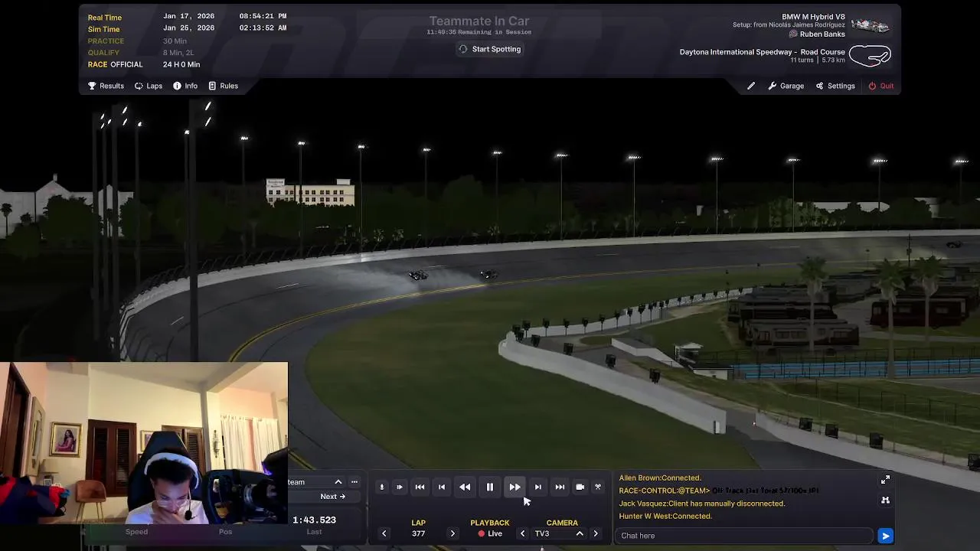980x551 pixels.
Task: Click the webcam overlay thumbnail
Action: pos(144,442)
